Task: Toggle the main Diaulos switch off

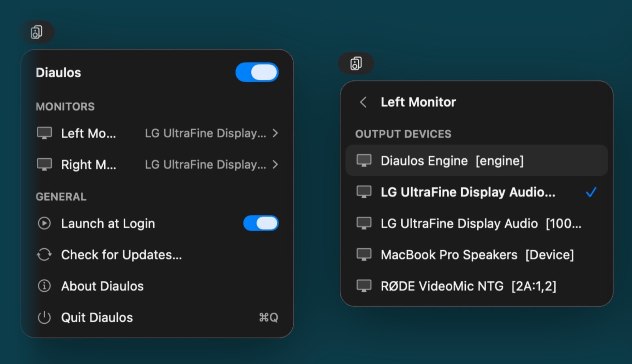Action: 257,73
